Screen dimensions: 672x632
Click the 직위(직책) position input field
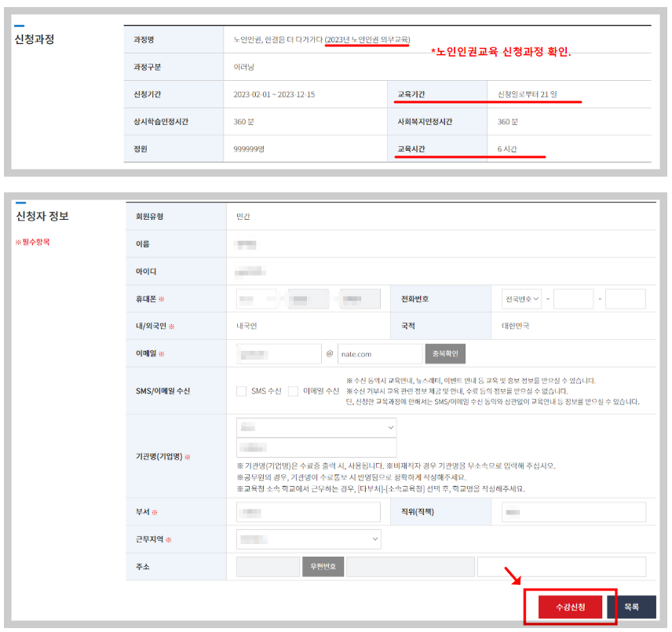(573, 512)
